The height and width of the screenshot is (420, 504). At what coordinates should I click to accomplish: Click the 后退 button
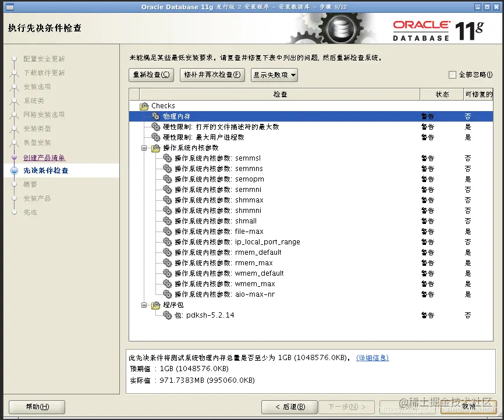click(290, 407)
